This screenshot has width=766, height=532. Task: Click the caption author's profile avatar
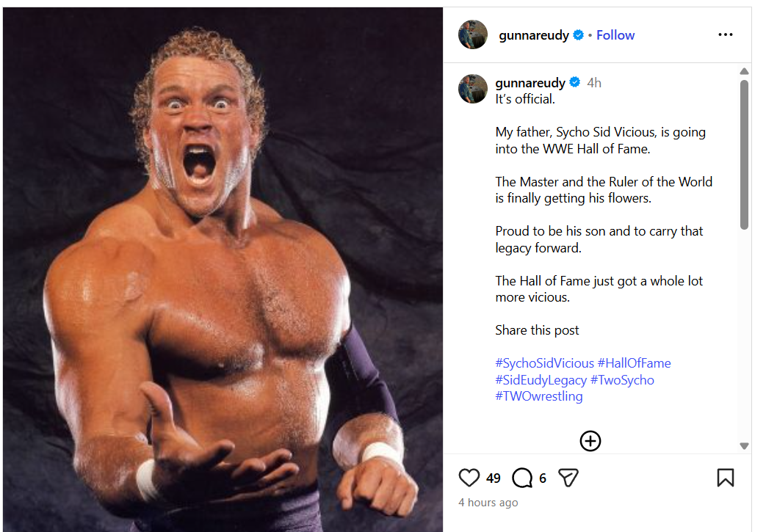pos(473,89)
